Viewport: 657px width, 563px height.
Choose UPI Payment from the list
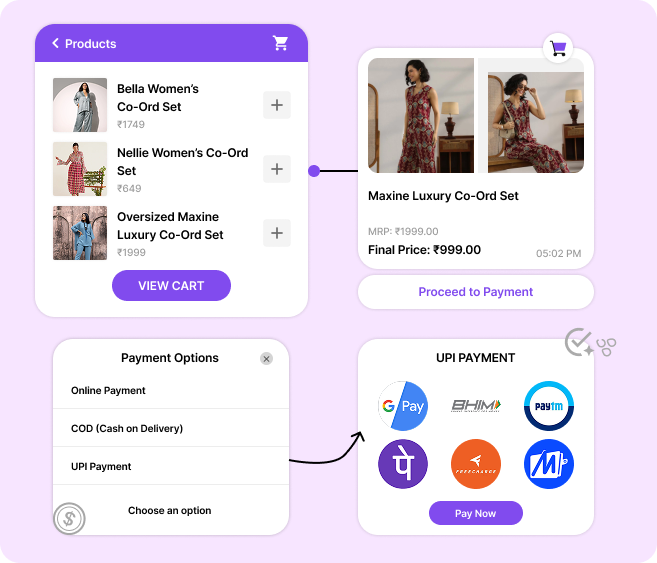pos(171,466)
